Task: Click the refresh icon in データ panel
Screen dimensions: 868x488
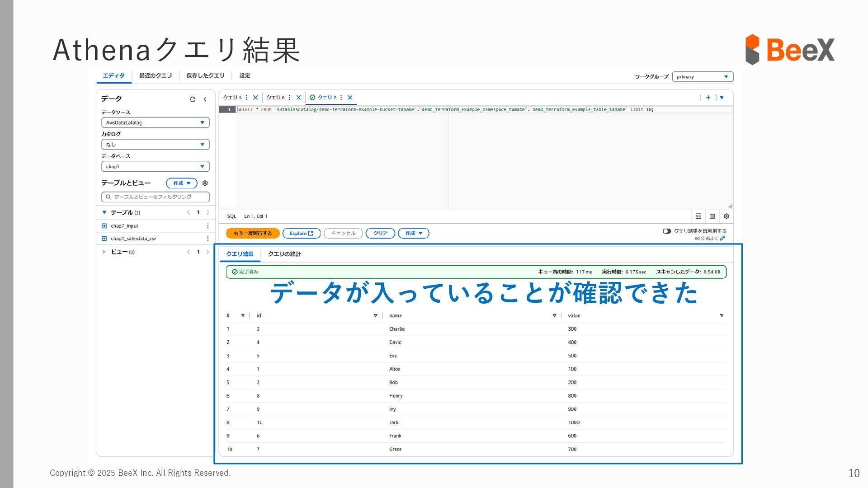Action: pos(193,99)
